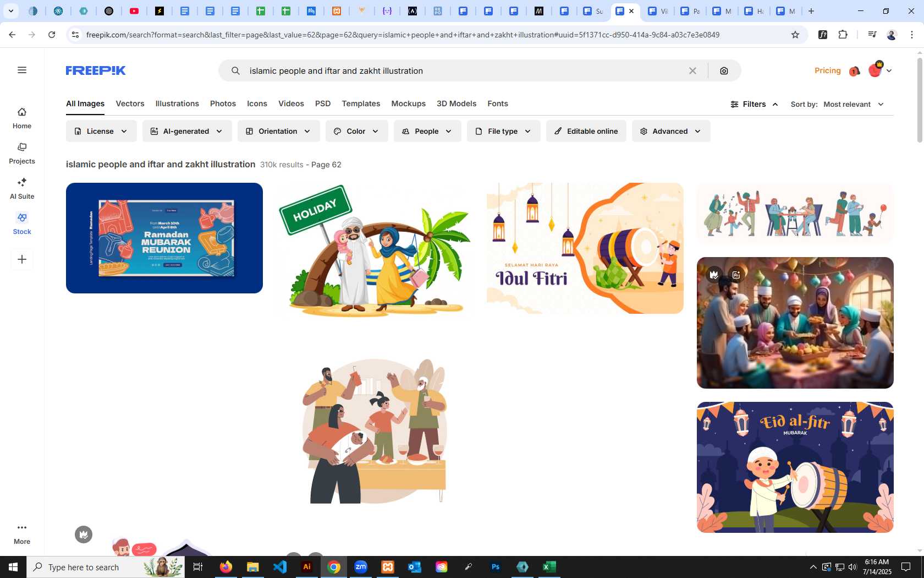Open Holiday Arab family illustration thumbnail
Screen dimensions: 924x578
point(376,252)
